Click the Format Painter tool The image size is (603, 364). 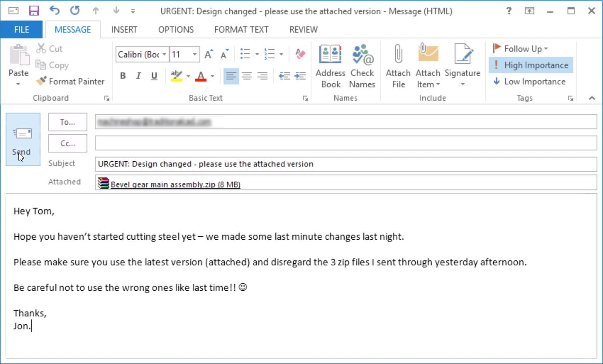pos(70,81)
